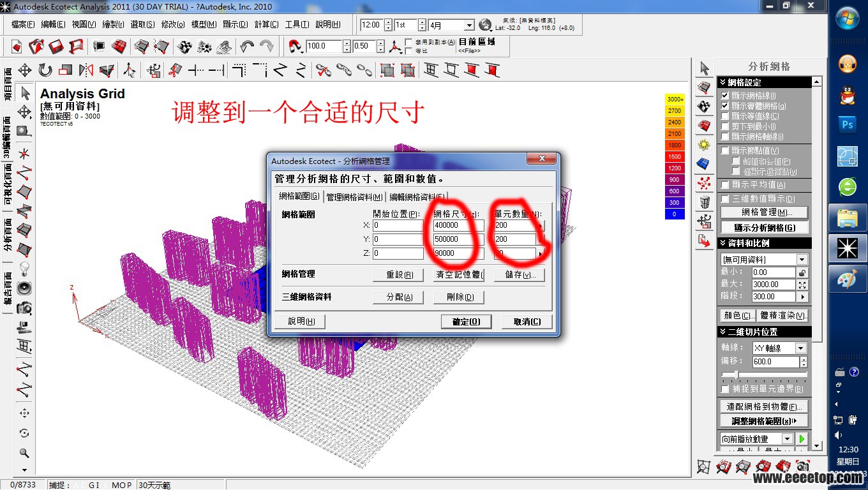Open the QQ penguin icon in the taskbar

[x=848, y=95]
